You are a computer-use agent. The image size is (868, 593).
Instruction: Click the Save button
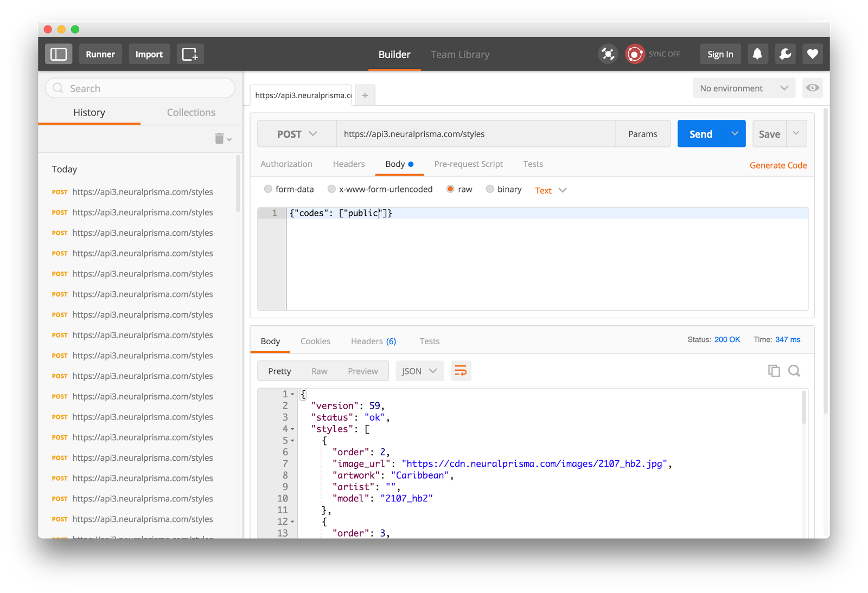coord(769,134)
